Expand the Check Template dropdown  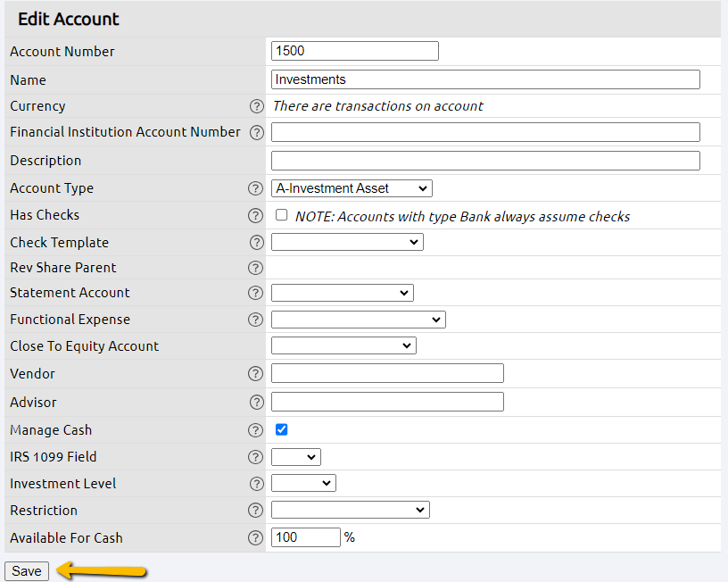pos(346,242)
